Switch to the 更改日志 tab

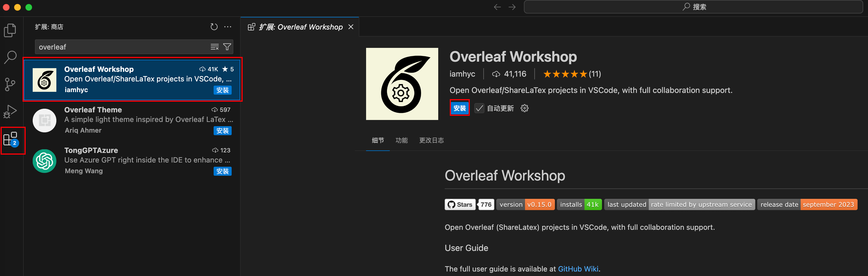click(431, 140)
